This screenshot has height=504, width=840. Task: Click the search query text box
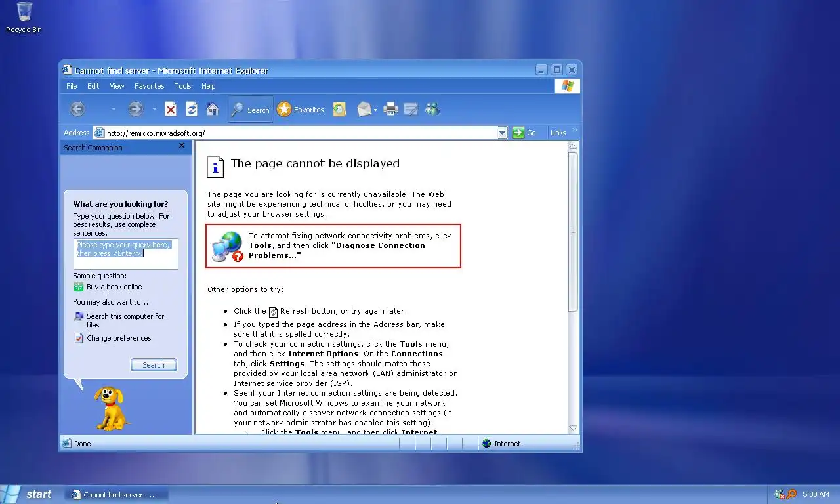click(125, 254)
